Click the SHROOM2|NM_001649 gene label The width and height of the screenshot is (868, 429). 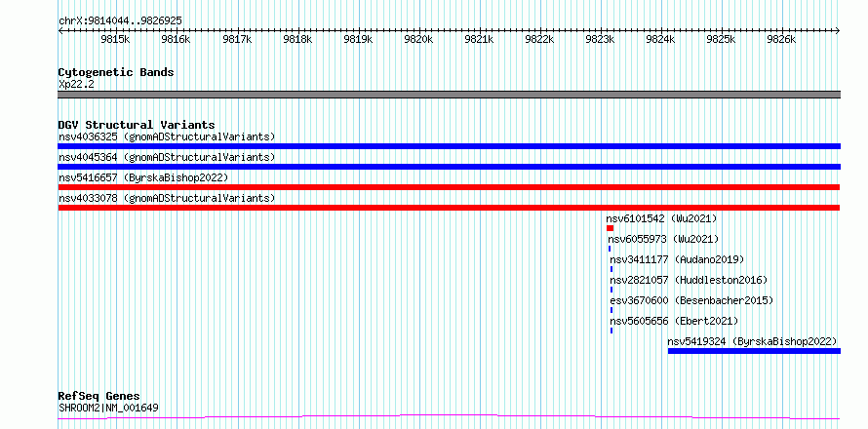tap(108, 409)
